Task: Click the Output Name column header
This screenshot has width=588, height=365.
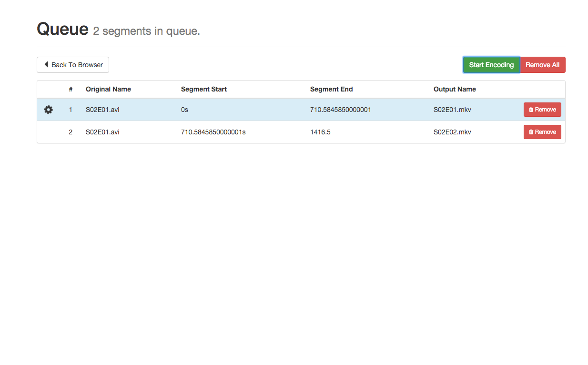Action: click(x=455, y=89)
